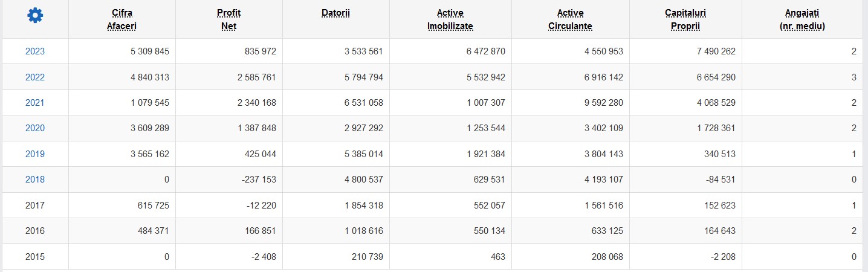Click the Capitaluri Proprii column header
The width and height of the screenshot is (868, 272).
point(685,19)
